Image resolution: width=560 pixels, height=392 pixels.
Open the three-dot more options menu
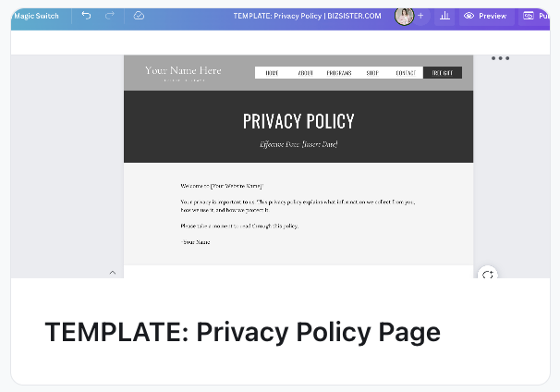click(500, 58)
